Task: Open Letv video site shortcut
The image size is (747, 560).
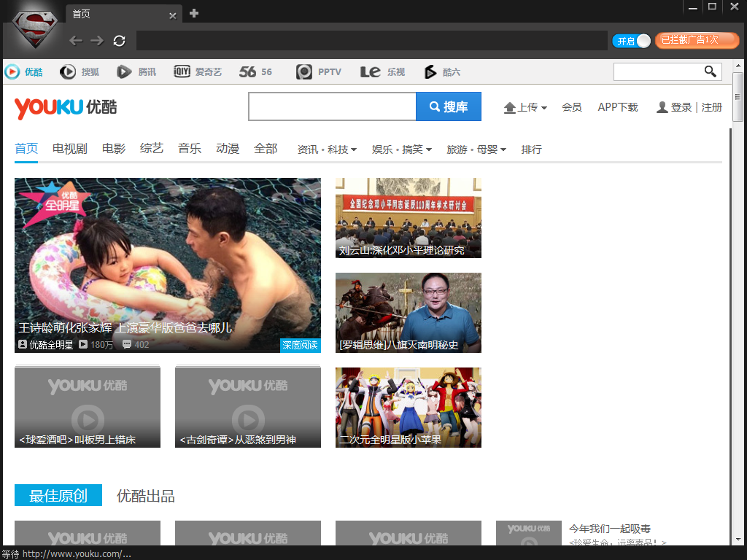Action: (382, 71)
